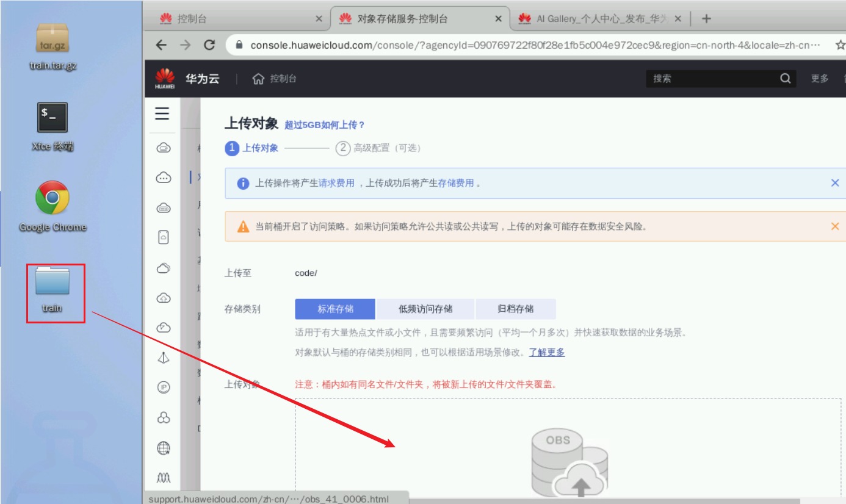
Task: Open the hamburger menu in the sidebar
Action: (x=162, y=113)
